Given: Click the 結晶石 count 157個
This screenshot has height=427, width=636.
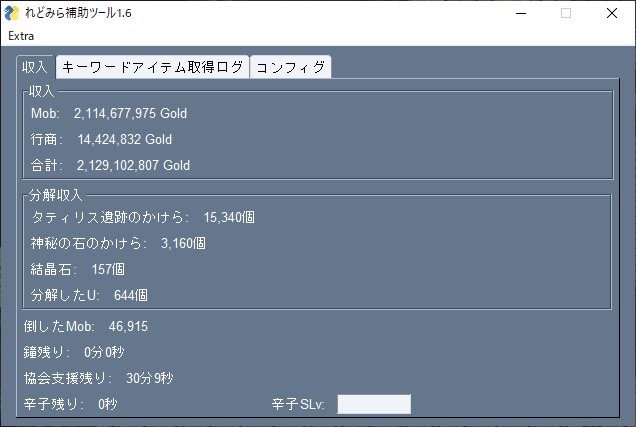Looking at the screenshot, I should coord(108,269).
